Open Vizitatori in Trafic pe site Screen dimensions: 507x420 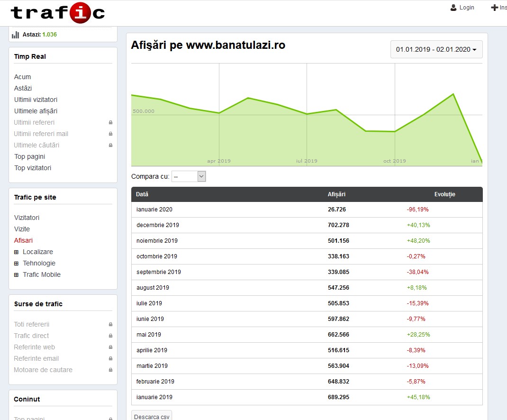click(27, 218)
